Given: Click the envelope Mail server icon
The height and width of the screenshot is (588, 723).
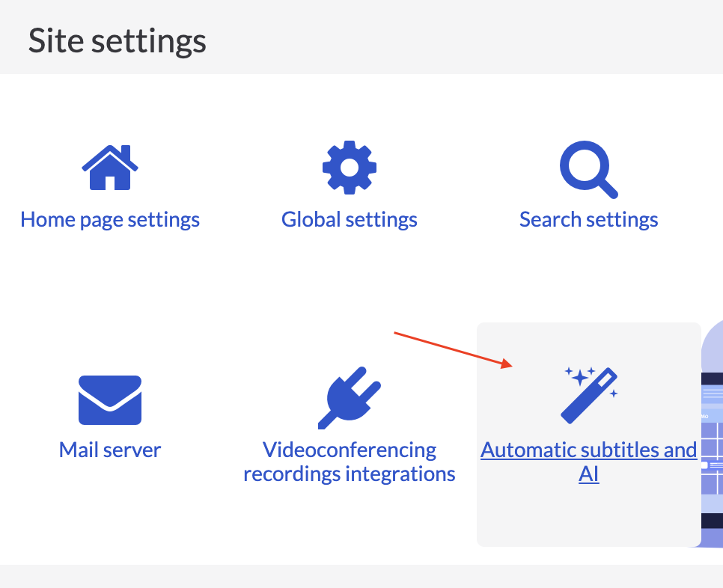Looking at the screenshot, I should [110, 400].
